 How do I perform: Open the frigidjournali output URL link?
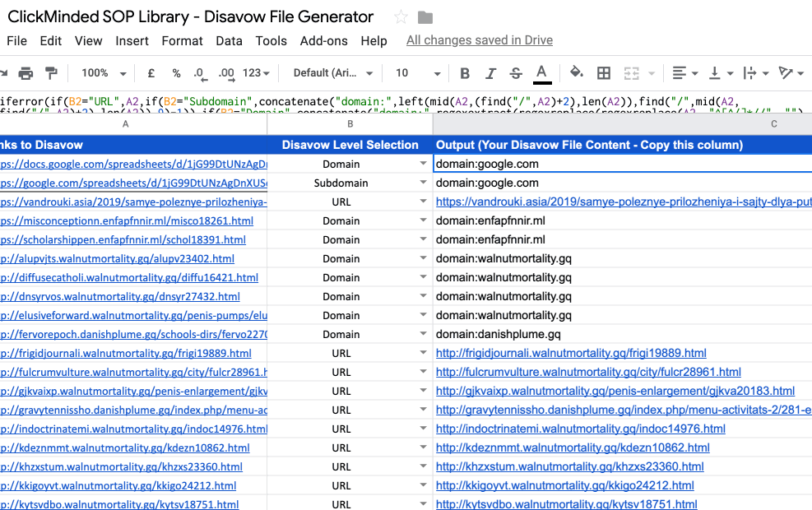(571, 354)
